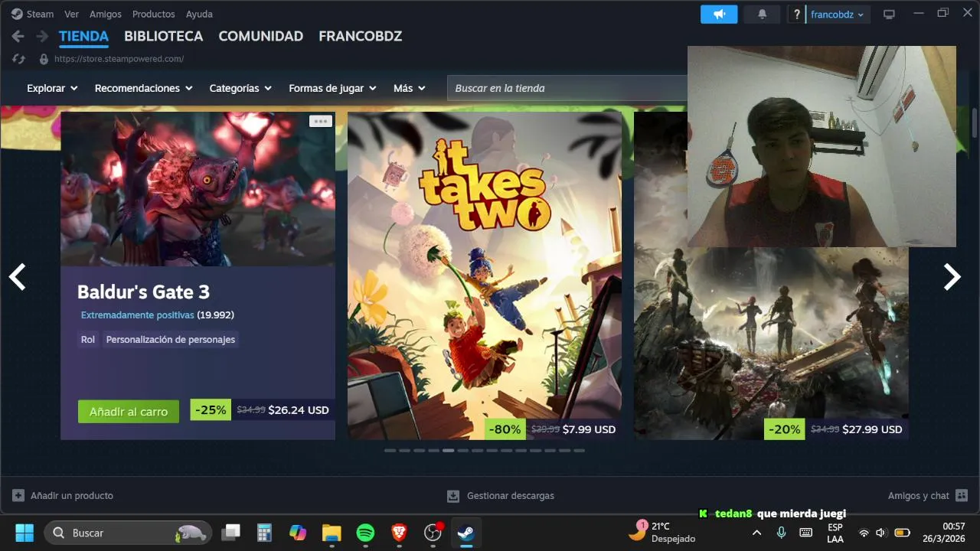Image resolution: width=980 pixels, height=551 pixels.
Task: Select the Personalización de personajes tag
Action: point(171,339)
